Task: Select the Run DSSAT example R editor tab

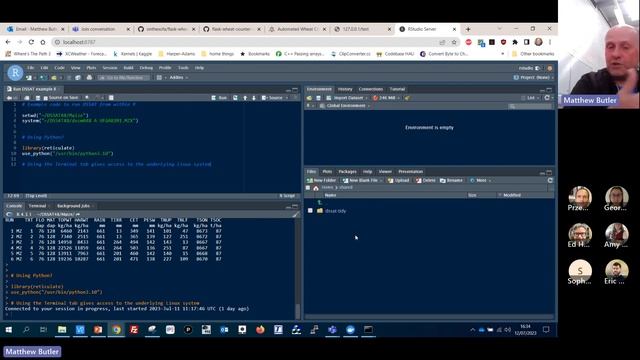Action: coord(34,89)
